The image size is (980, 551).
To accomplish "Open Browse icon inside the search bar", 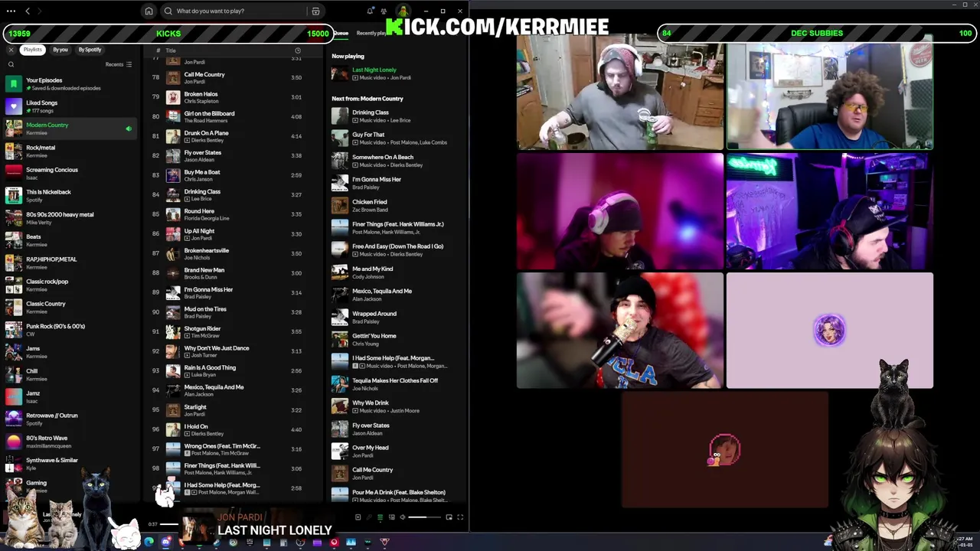I will [x=315, y=11].
